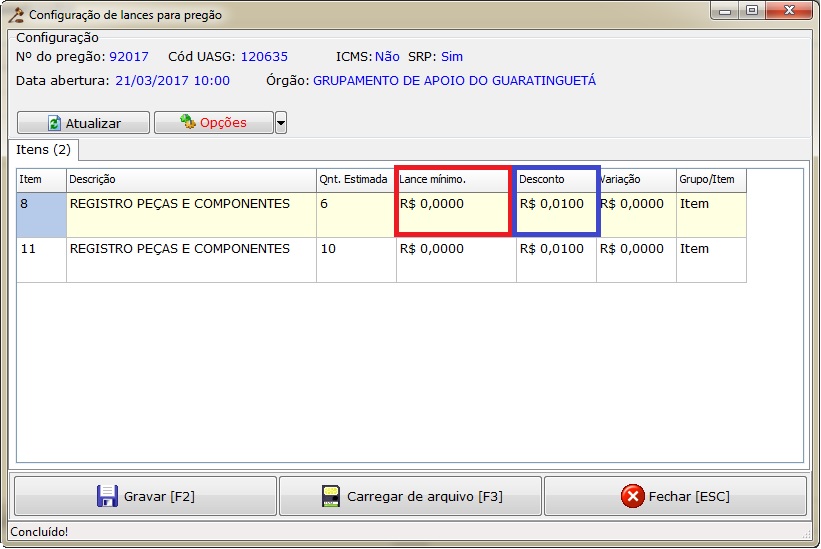The height and width of the screenshot is (549, 821).
Task: Maximize the configuration window
Action: (751, 11)
